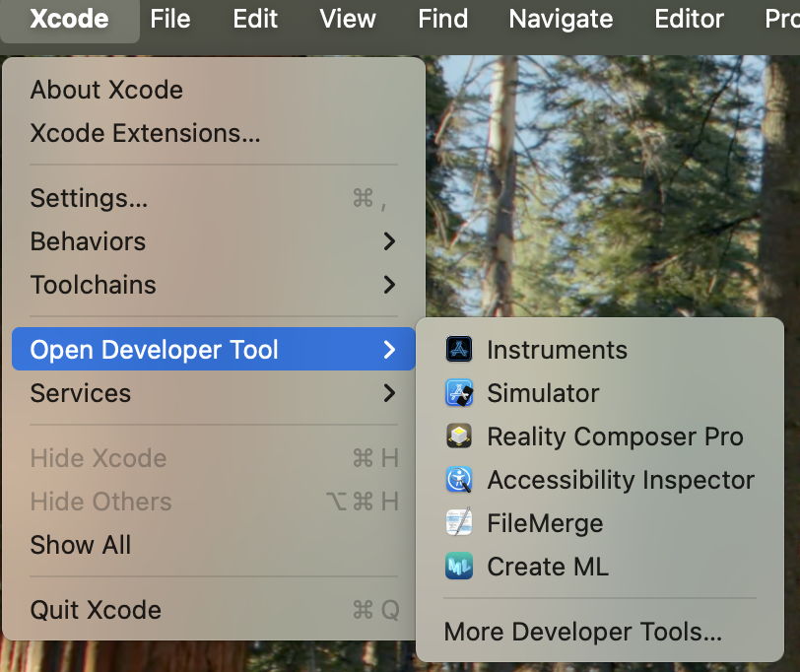The width and height of the screenshot is (800, 672).
Task: Open the File menu
Action: point(170,19)
